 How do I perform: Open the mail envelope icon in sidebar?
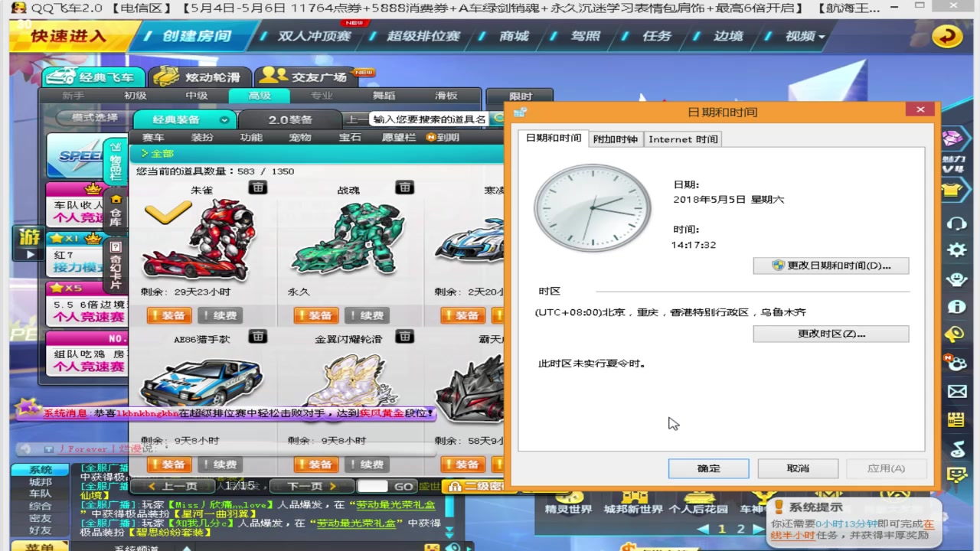[x=956, y=392]
